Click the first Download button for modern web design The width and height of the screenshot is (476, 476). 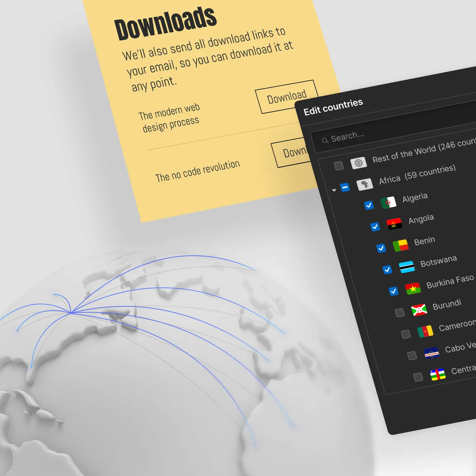click(287, 97)
